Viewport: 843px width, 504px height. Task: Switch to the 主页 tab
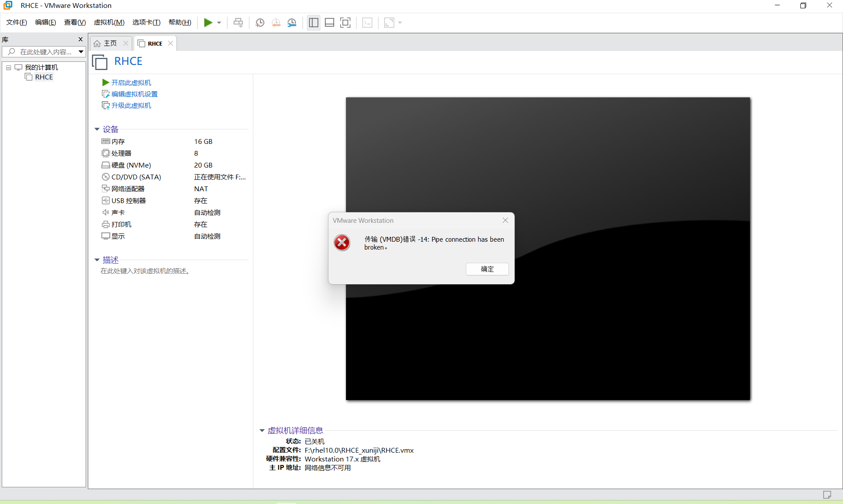coord(110,43)
